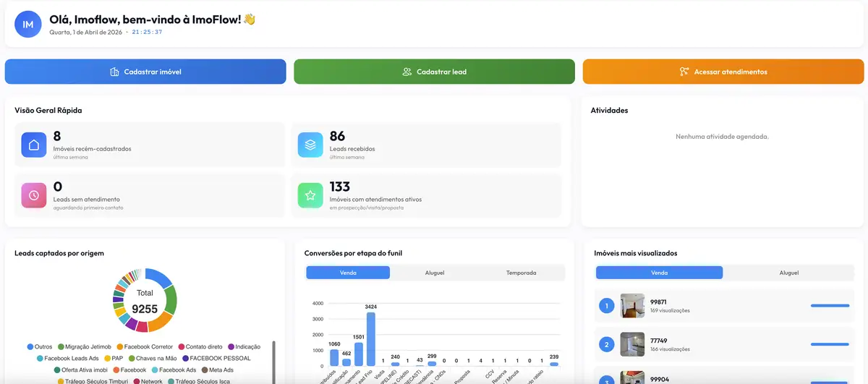Click the layers icon for Leads recebidos
The height and width of the screenshot is (384, 868).
tap(310, 145)
